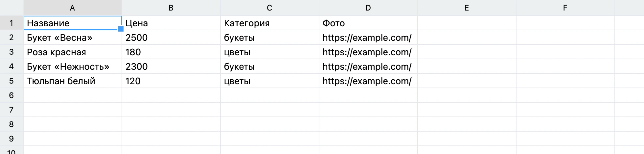
Task: Click the URL in row 2
Action: tap(367, 38)
